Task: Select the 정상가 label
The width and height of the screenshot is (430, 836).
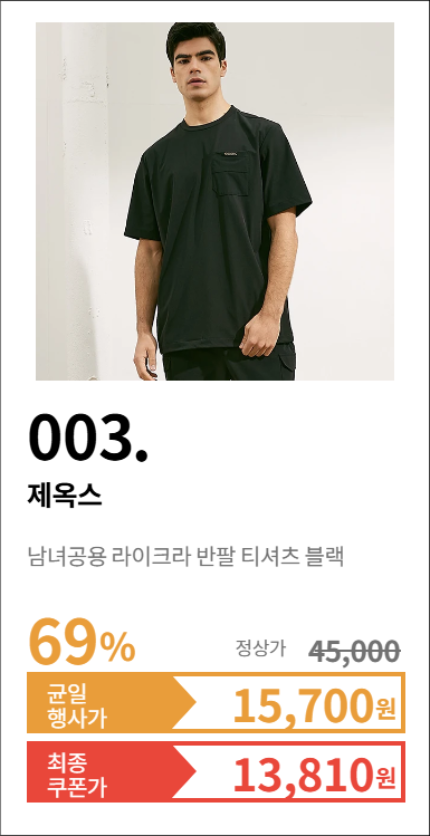Action: point(261,648)
